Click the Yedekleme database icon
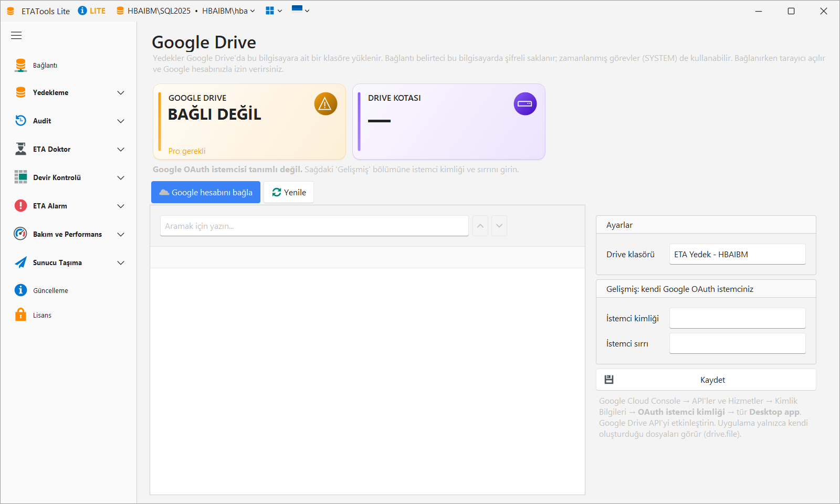The image size is (840, 504). (20, 92)
